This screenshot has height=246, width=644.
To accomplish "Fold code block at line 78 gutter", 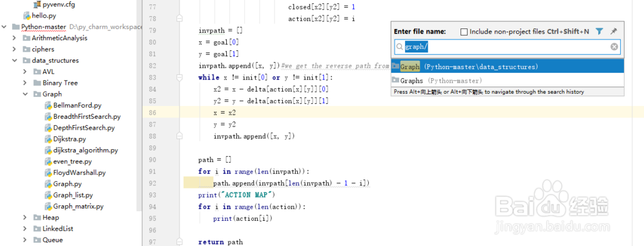I will (179, 19).
